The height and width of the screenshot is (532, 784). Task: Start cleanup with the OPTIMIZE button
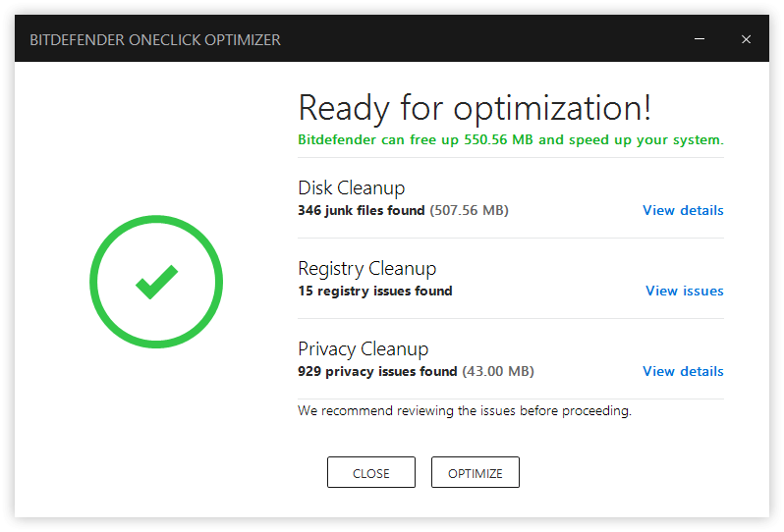coord(476,473)
